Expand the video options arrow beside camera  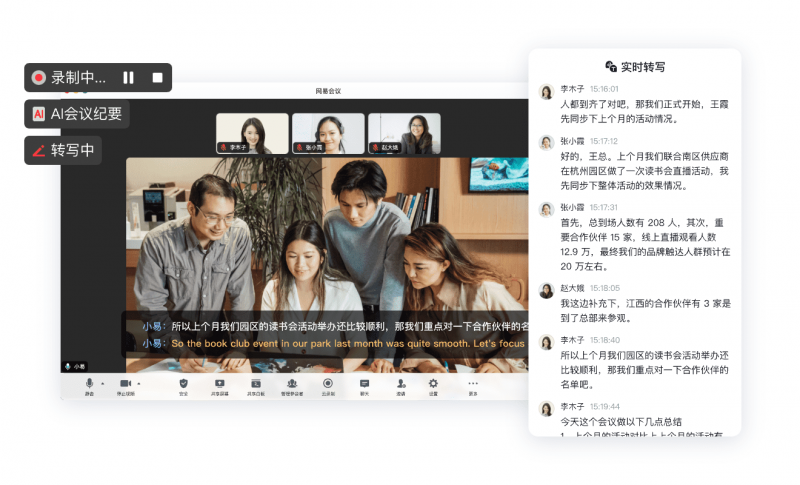coord(139,383)
